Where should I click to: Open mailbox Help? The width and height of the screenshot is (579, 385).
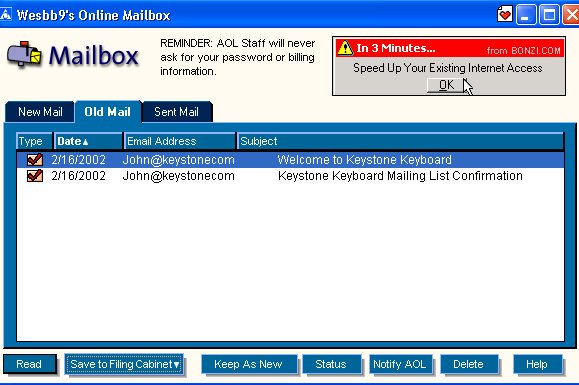(x=537, y=364)
